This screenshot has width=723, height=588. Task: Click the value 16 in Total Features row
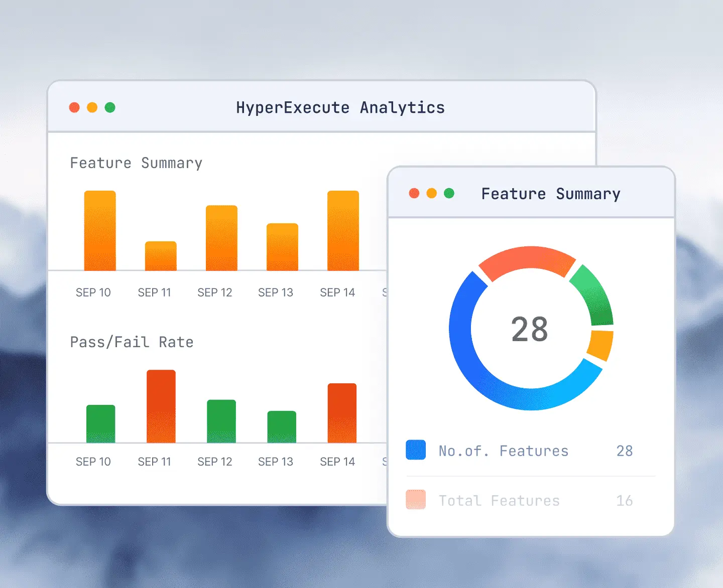click(625, 501)
